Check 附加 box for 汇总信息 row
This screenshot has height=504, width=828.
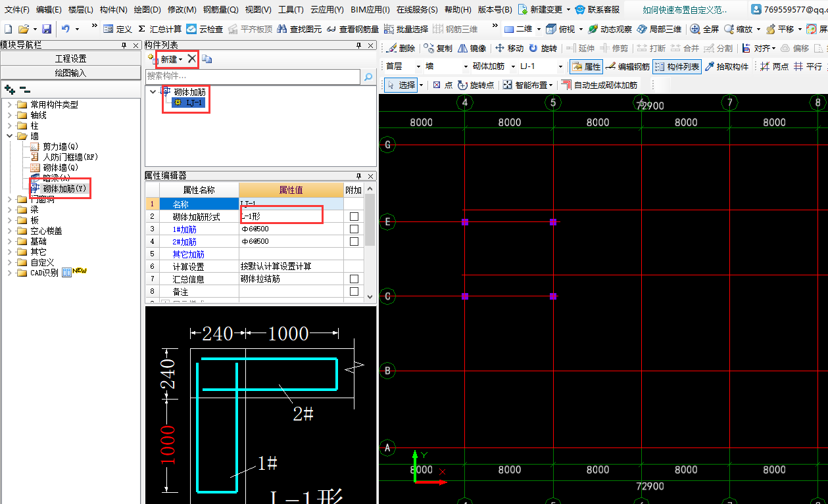click(x=354, y=279)
